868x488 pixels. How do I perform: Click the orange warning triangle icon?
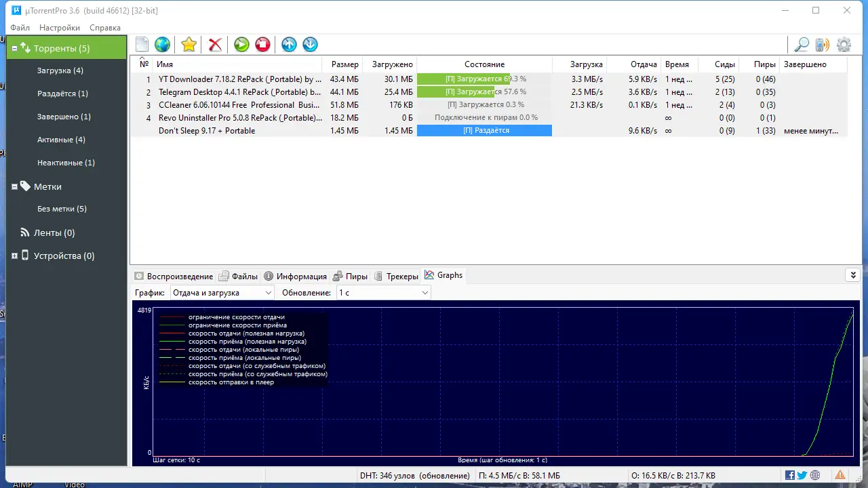[840, 476]
